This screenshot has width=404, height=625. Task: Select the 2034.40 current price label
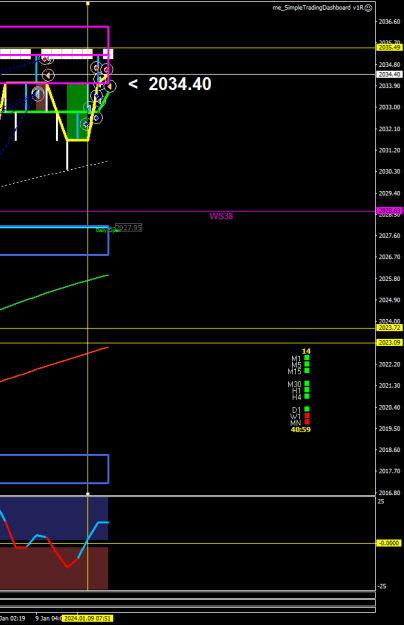389,75
